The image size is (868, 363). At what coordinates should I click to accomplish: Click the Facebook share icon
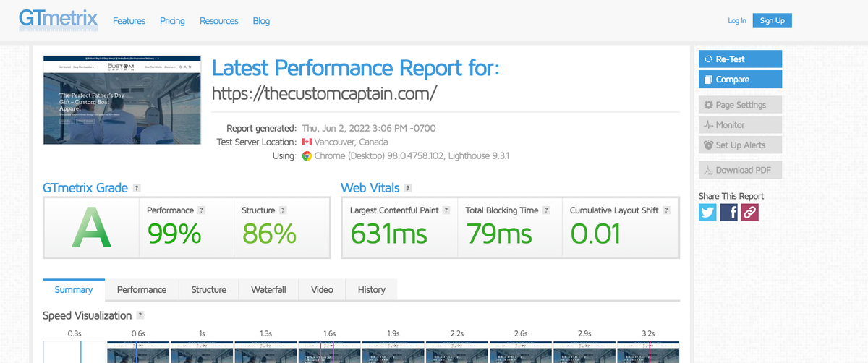(x=728, y=212)
